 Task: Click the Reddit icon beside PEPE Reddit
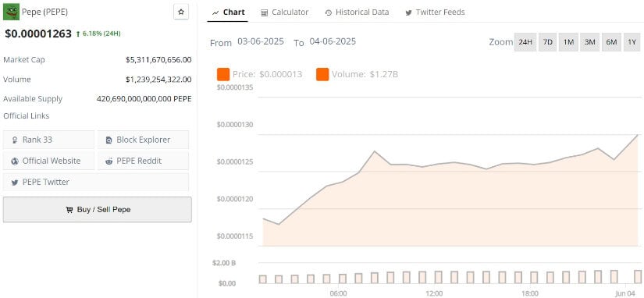pyautogui.click(x=109, y=161)
